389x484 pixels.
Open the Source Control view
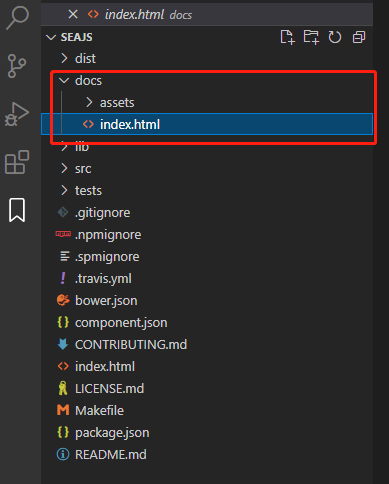click(x=17, y=66)
